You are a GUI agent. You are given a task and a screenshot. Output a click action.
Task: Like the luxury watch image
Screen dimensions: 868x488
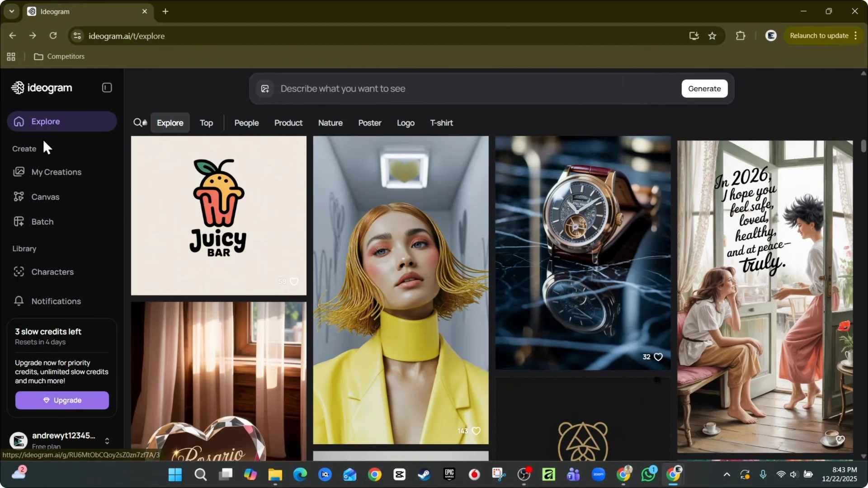point(659,357)
